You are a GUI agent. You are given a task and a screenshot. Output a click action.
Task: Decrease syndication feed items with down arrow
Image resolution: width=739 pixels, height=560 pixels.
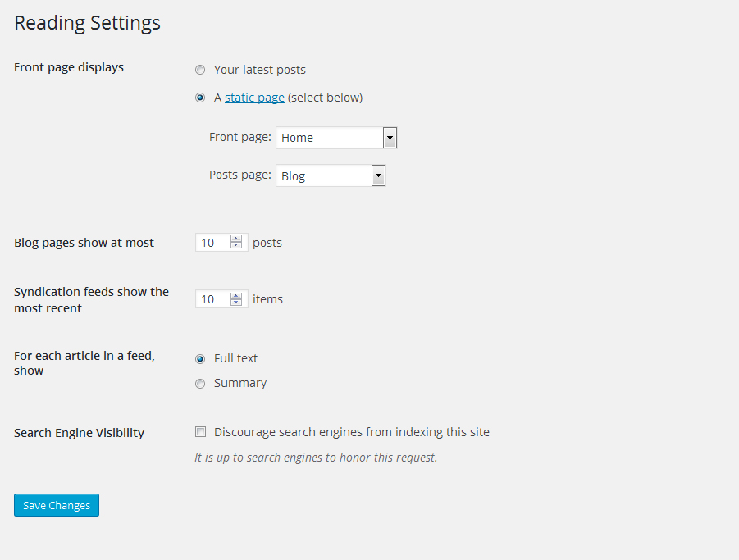pyautogui.click(x=237, y=303)
